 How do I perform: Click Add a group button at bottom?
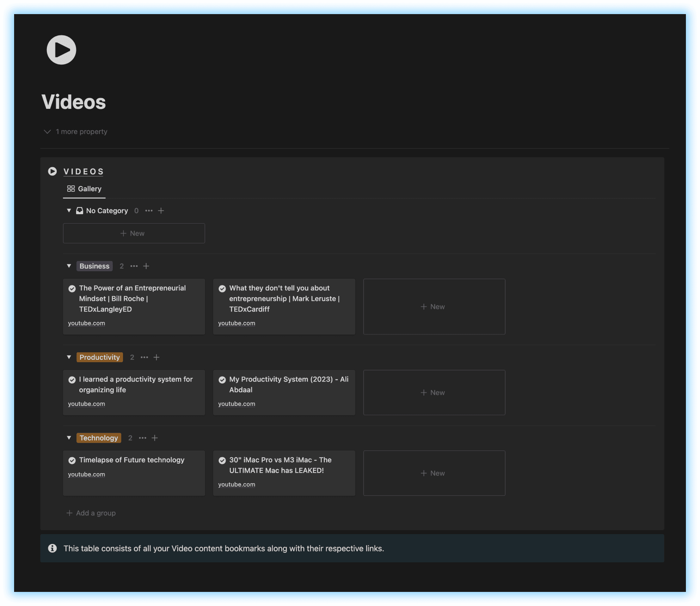tap(91, 513)
